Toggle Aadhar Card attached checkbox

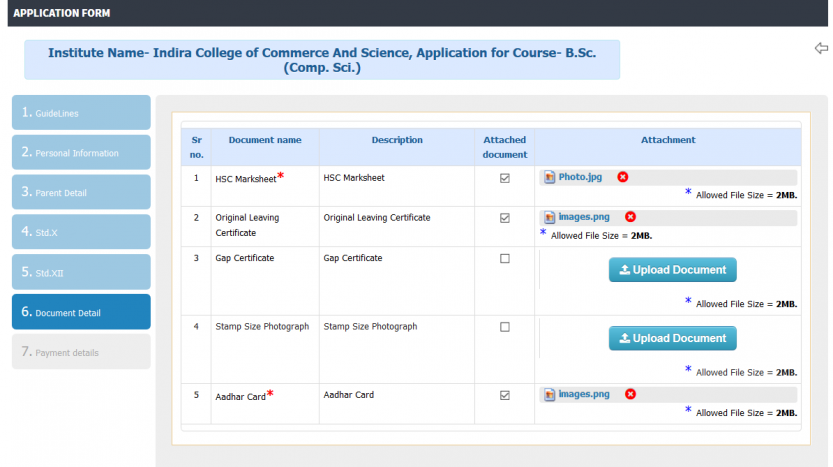(505, 395)
